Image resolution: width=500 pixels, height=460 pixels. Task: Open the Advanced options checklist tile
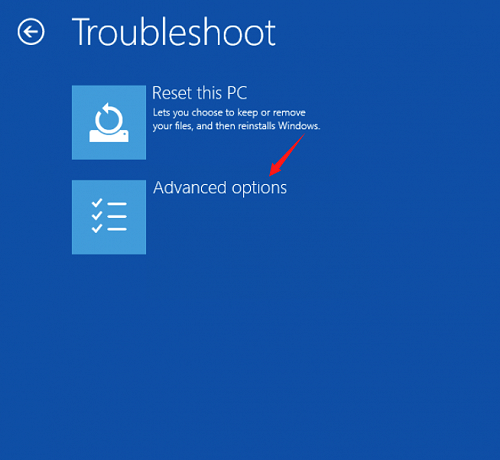coord(109,217)
